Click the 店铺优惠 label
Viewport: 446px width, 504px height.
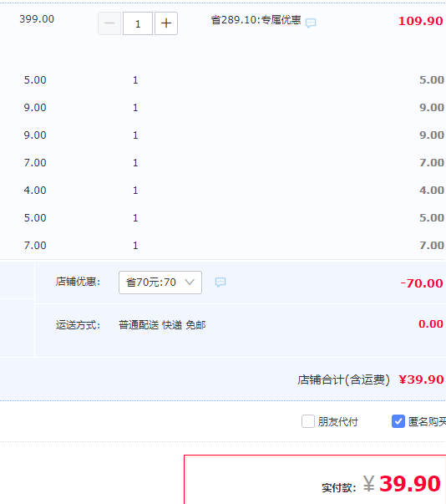pyautogui.click(x=78, y=282)
